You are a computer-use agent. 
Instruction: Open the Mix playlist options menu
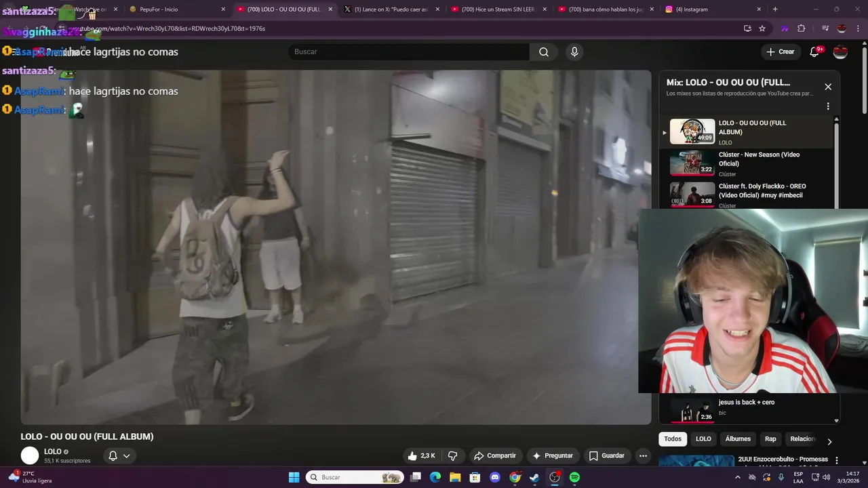click(828, 106)
